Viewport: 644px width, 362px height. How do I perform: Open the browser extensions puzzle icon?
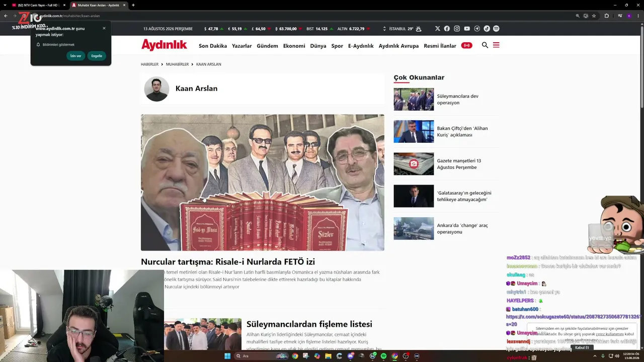pos(606,16)
